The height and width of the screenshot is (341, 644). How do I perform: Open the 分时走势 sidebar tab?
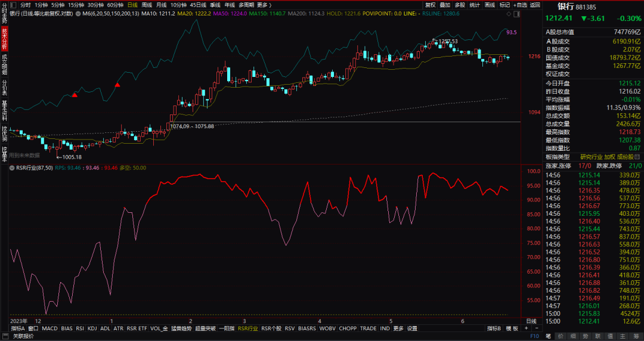point(5,13)
